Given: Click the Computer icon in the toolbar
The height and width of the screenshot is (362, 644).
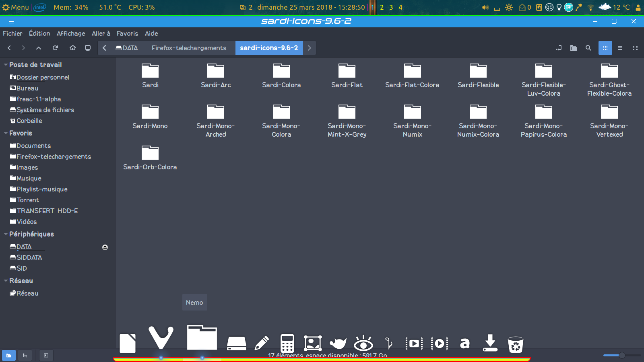Looking at the screenshot, I should tap(88, 48).
